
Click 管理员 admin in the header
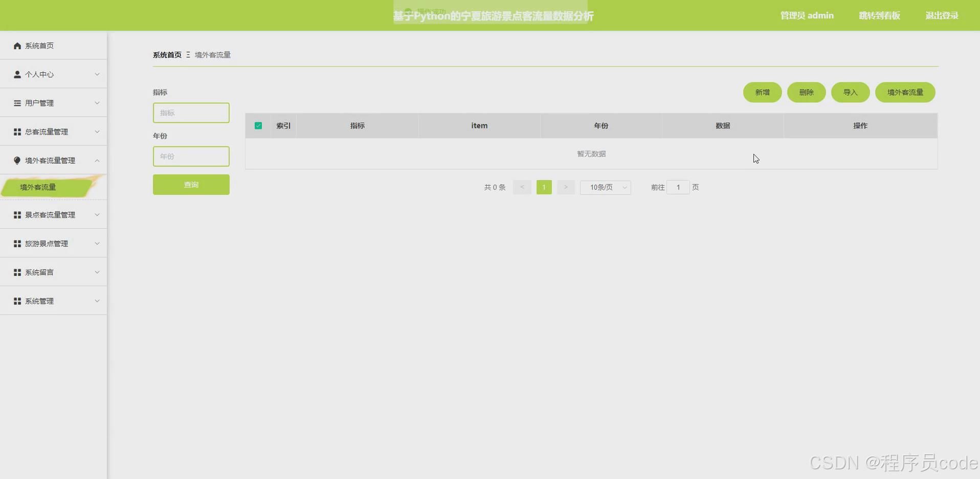coord(807,15)
